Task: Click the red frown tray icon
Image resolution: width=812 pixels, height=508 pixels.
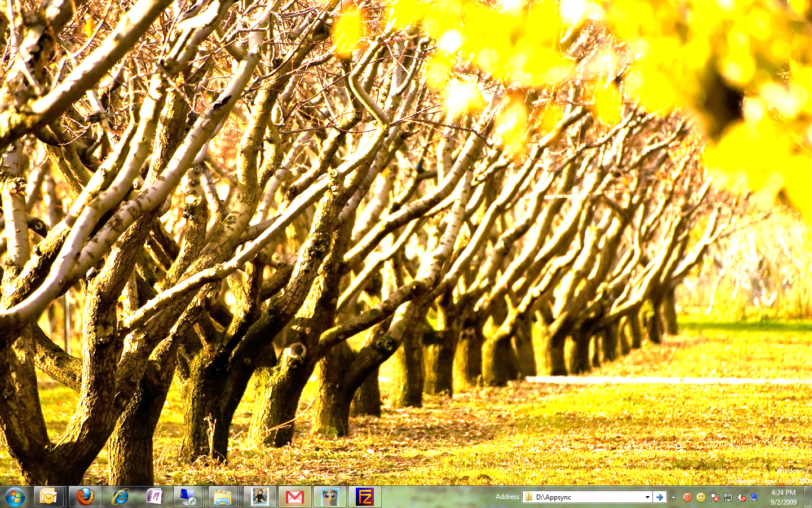Action: 687,497
